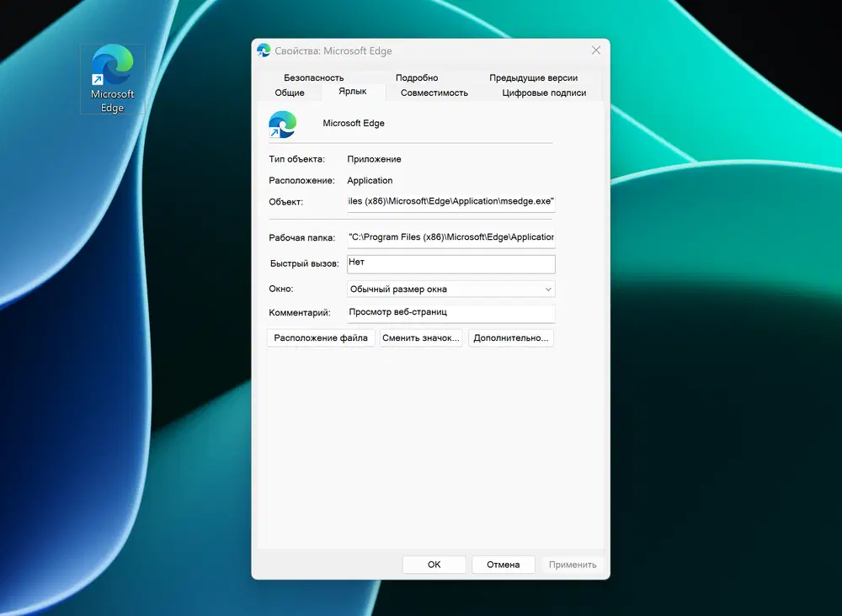Select the Ярлык tab
The image size is (842, 616).
[x=353, y=91]
